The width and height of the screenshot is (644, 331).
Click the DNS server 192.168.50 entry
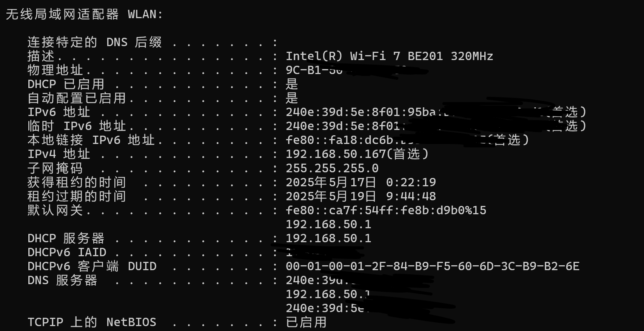pos(328,294)
